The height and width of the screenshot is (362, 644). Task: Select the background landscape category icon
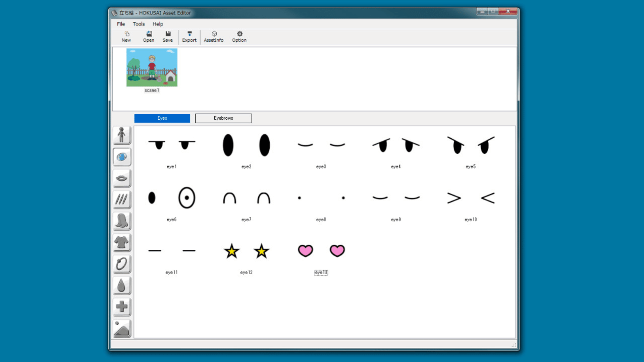click(122, 328)
